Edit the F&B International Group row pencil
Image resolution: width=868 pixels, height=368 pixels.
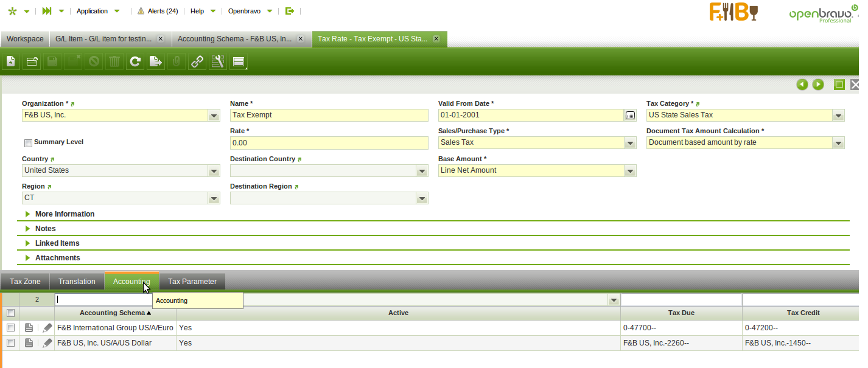tap(47, 328)
